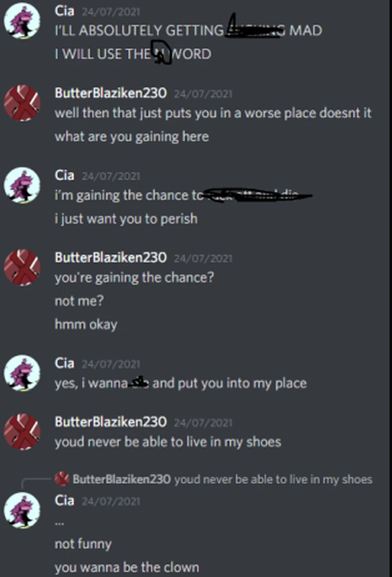Click the "i just want you to perish" message
Viewport: 392px width, 577px height.
[x=126, y=219]
